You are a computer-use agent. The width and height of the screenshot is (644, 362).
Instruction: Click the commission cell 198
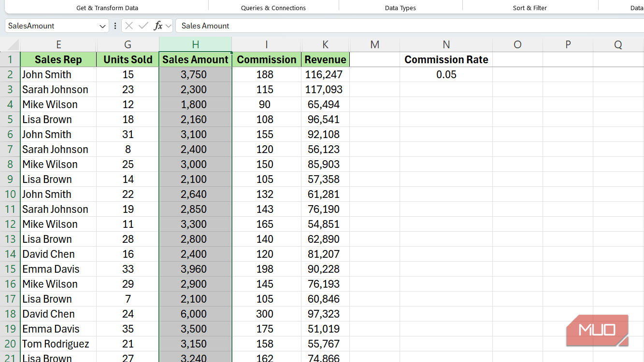coord(267,269)
